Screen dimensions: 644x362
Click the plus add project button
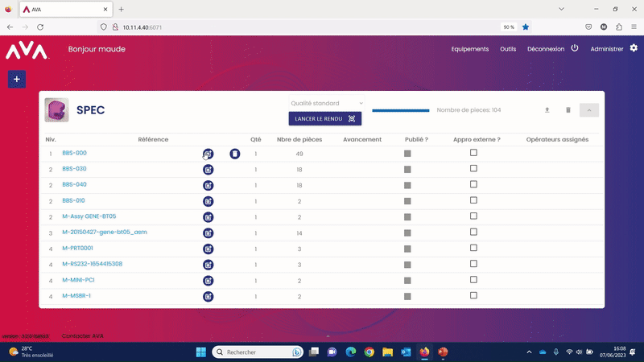[17, 79]
